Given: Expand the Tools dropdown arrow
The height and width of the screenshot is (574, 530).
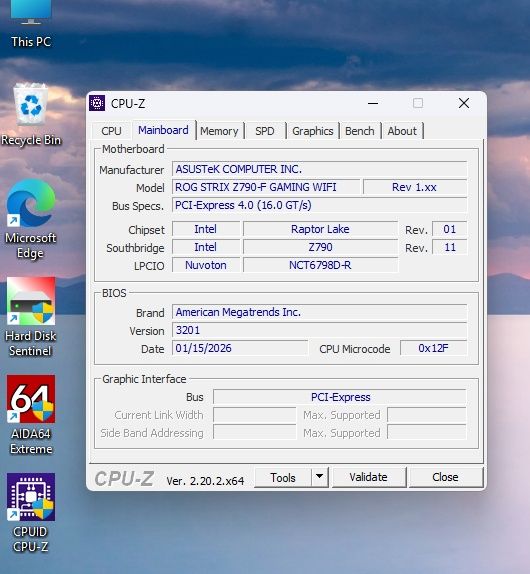Looking at the screenshot, I should [320, 477].
